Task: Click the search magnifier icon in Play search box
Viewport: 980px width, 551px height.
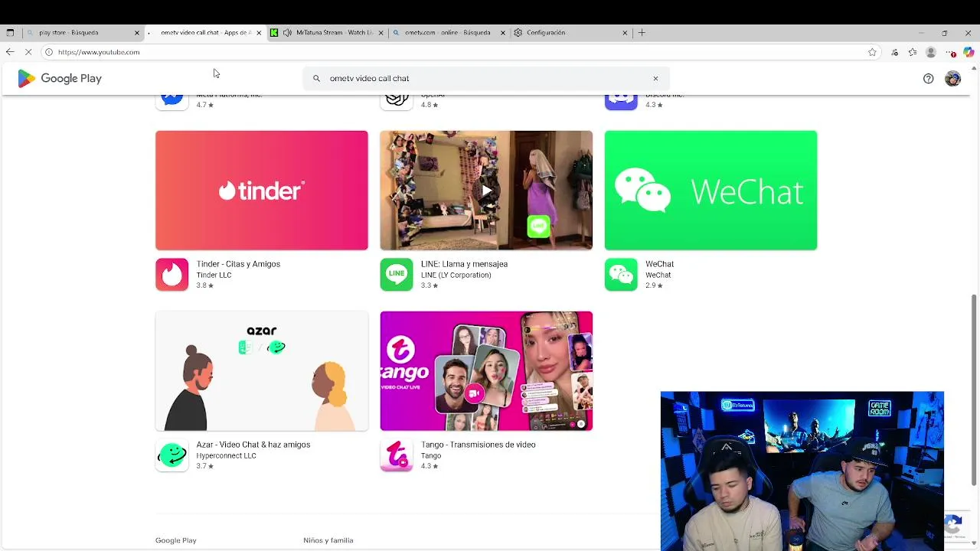Action: click(x=316, y=78)
